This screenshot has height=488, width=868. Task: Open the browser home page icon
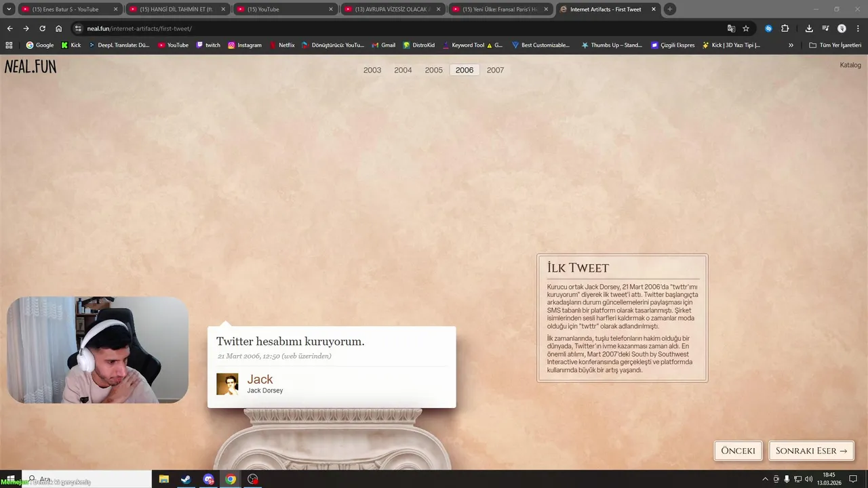[59, 28]
